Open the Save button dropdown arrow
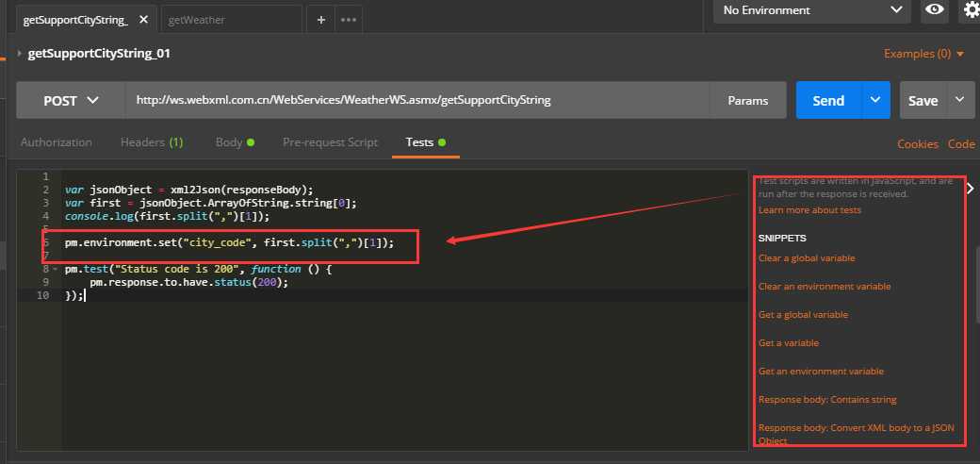Viewport: 980px width, 464px height. (960, 100)
